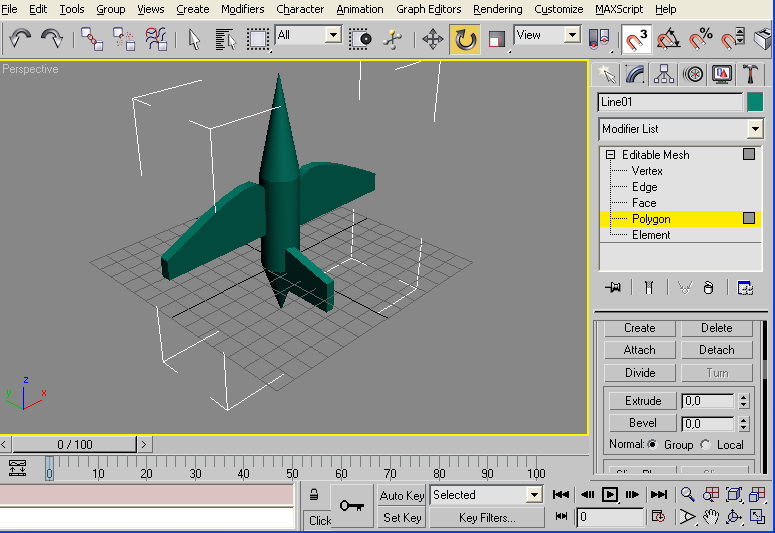Toggle the Selection Lock padlock icon

point(314,495)
